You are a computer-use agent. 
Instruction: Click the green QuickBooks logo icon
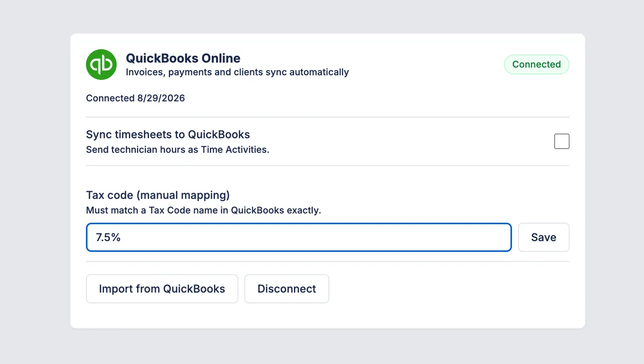point(101,64)
